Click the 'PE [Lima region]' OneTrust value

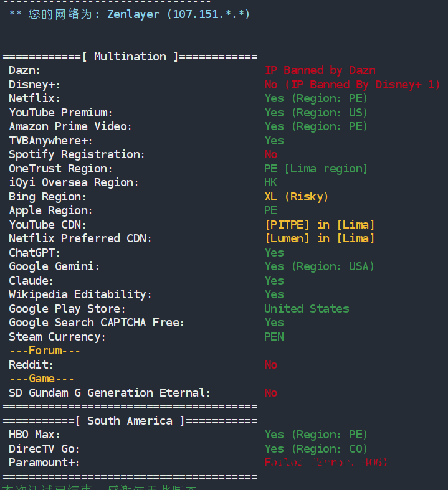coord(315,169)
